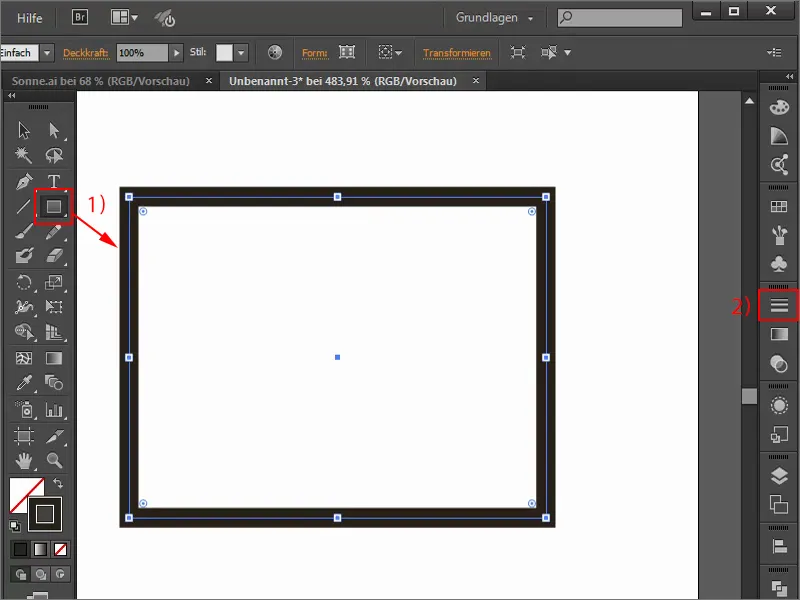The width and height of the screenshot is (800, 600).
Task: Expand the Deckkraft percentage dropdown
Action: (177, 50)
